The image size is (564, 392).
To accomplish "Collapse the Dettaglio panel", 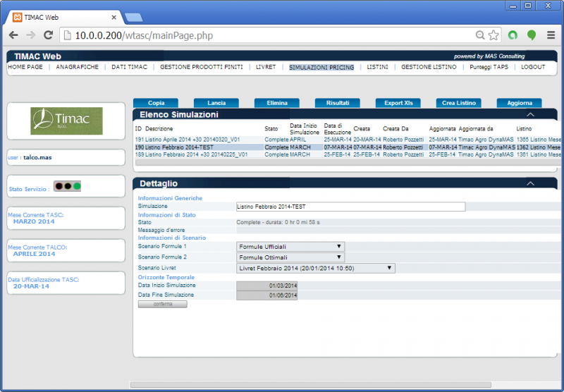I will point(530,183).
